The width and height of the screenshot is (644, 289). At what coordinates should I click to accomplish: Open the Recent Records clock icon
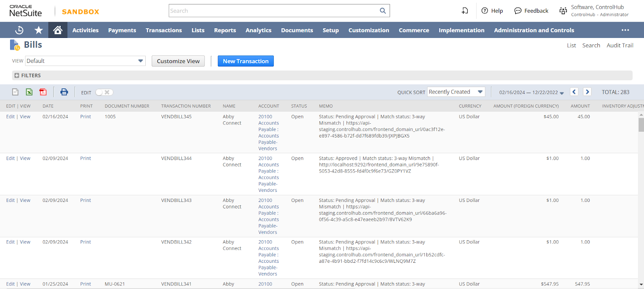pyautogui.click(x=19, y=30)
